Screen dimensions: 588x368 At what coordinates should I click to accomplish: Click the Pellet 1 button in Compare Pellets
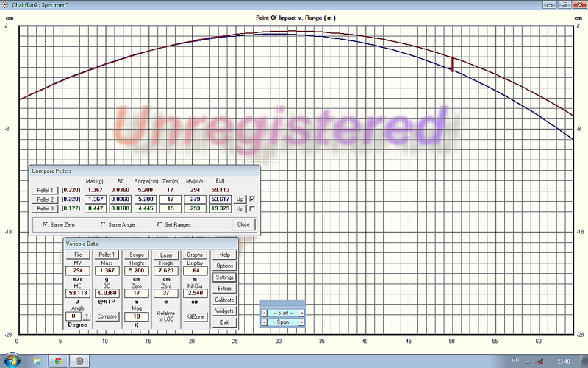pos(46,190)
